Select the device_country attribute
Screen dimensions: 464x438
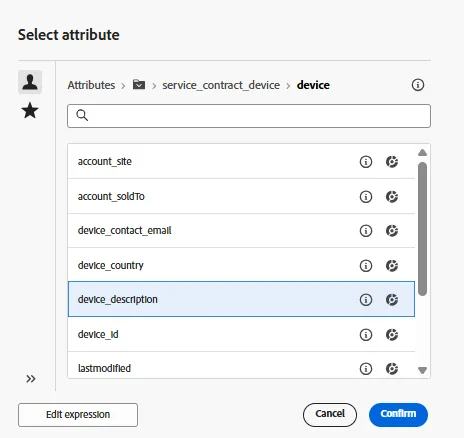pyautogui.click(x=241, y=265)
